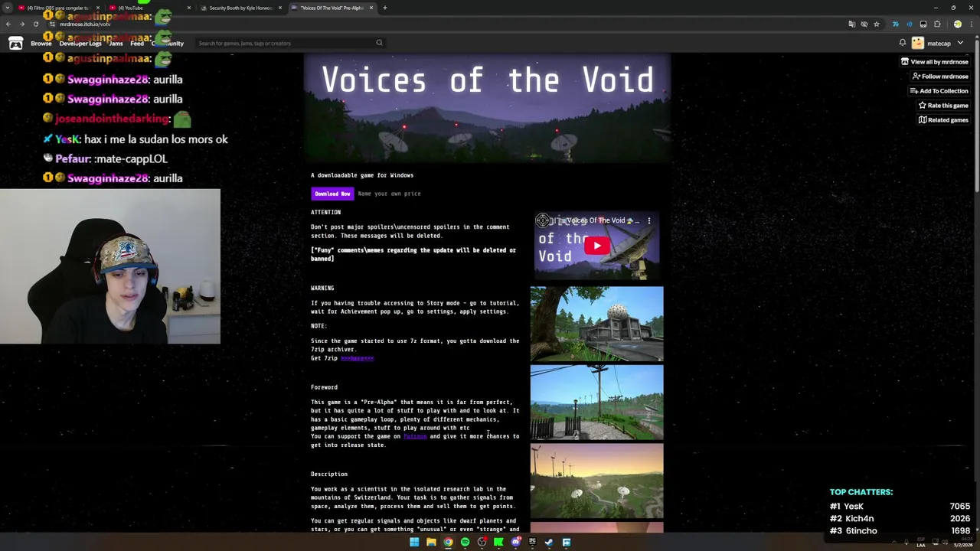The width and height of the screenshot is (980, 551).
Task: Open Related games
Action: pos(943,120)
